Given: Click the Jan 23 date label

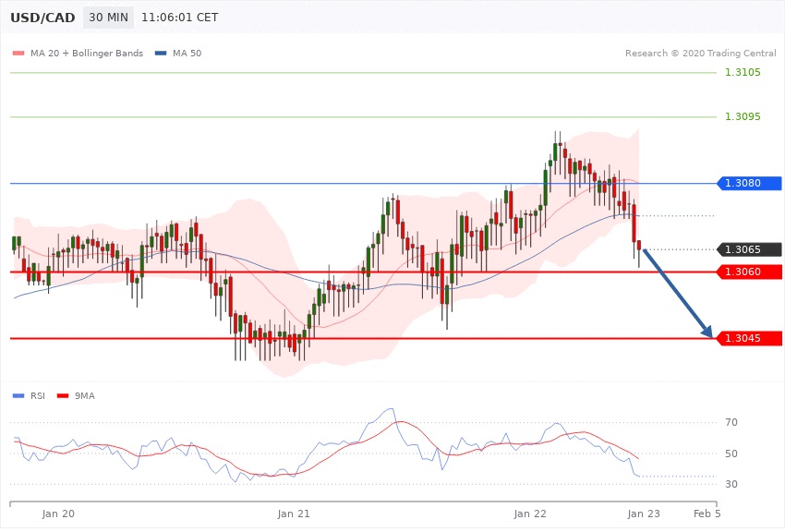Looking at the screenshot, I should (x=644, y=513).
